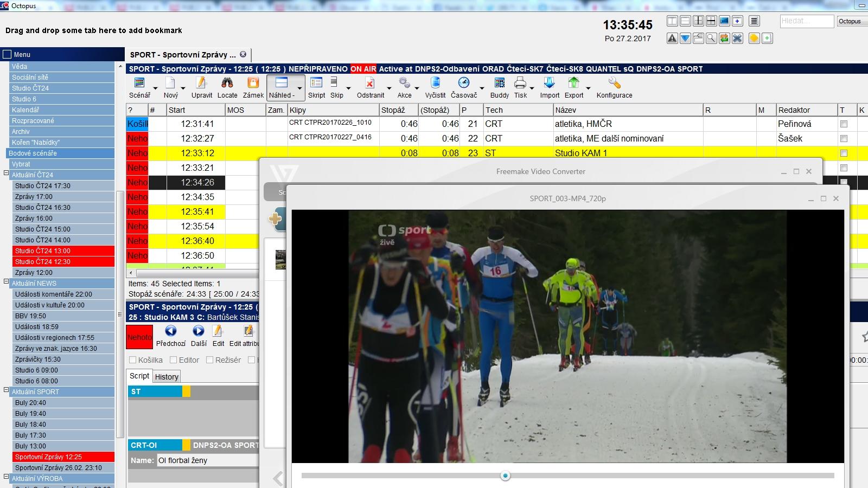Click the Tisk printer icon
This screenshot has height=488, width=868.
(x=520, y=83)
